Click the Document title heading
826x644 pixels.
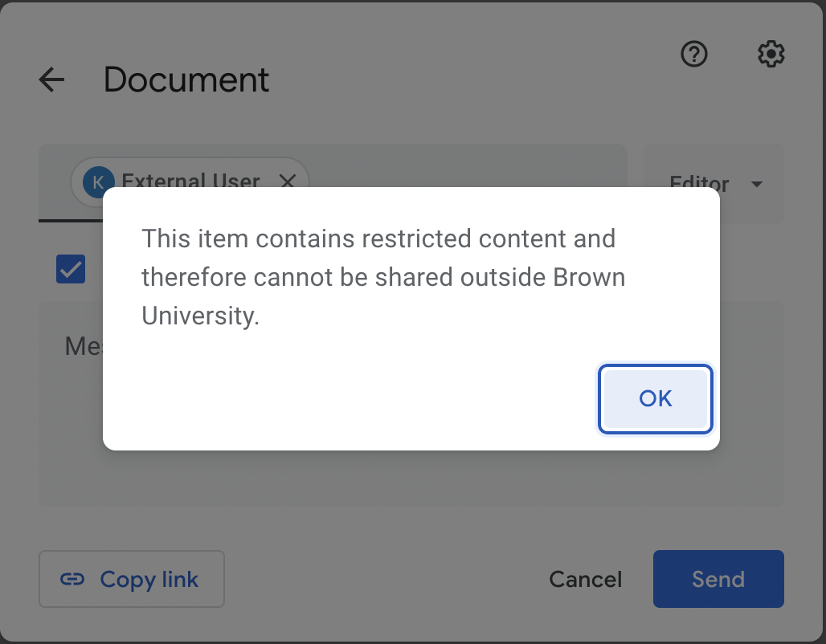coord(186,80)
